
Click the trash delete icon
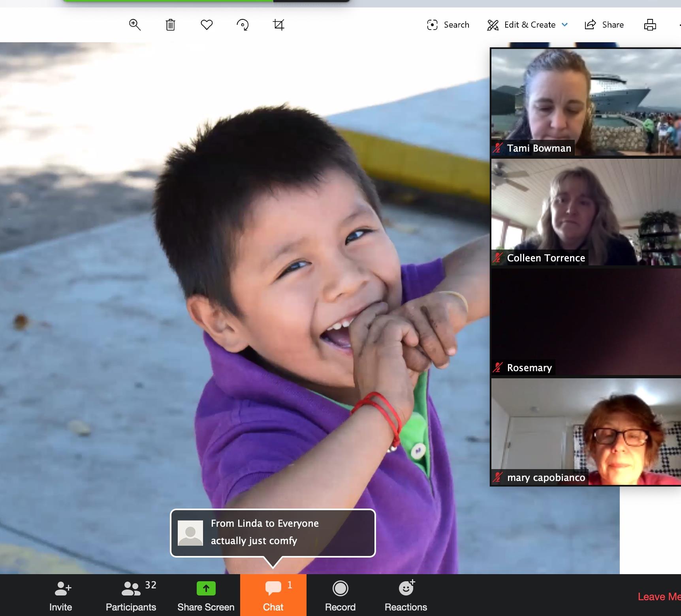[x=170, y=25]
